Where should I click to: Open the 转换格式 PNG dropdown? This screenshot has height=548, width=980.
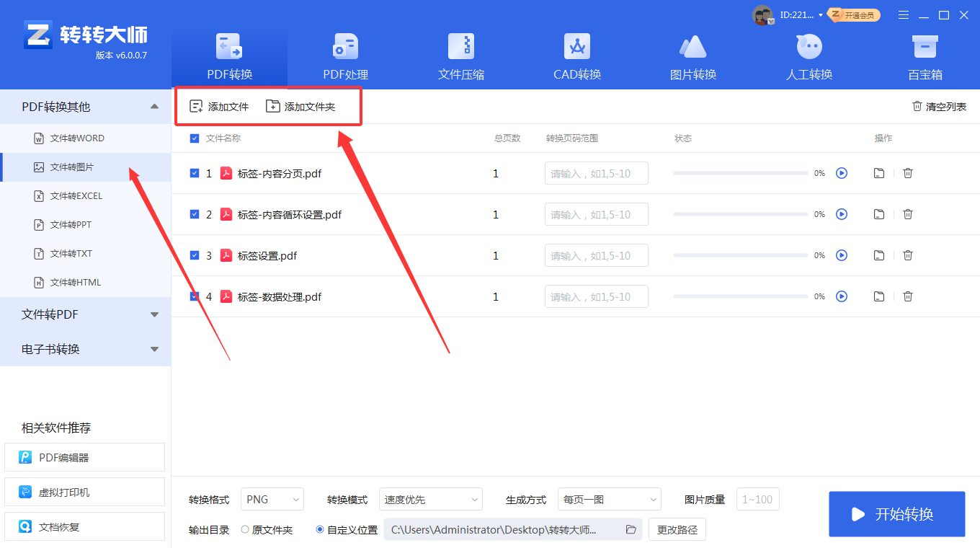[x=272, y=500]
